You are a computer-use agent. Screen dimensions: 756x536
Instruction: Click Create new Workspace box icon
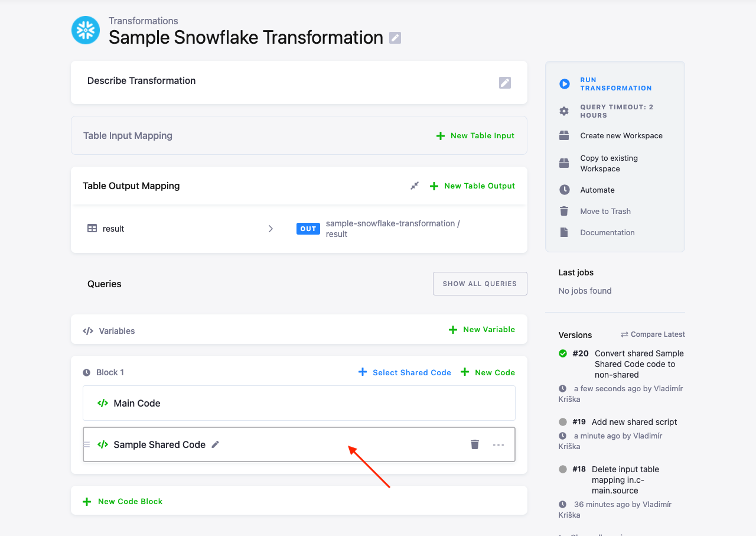tap(565, 135)
